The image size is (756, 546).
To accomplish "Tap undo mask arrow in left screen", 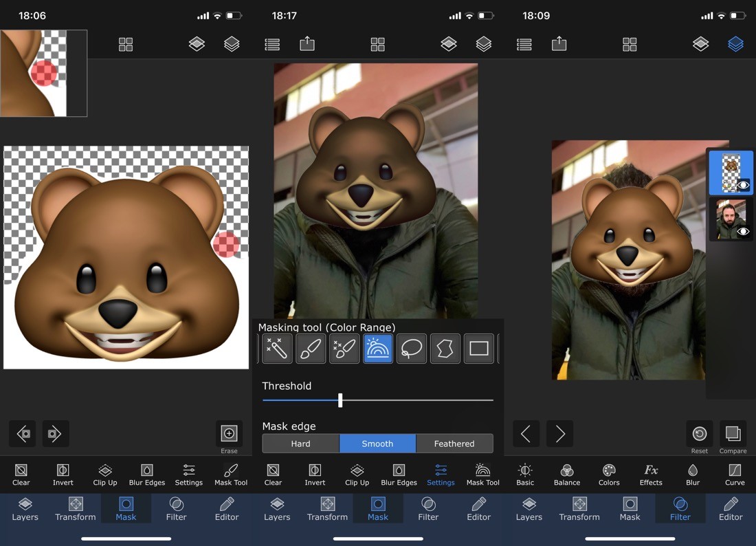I will [x=22, y=434].
